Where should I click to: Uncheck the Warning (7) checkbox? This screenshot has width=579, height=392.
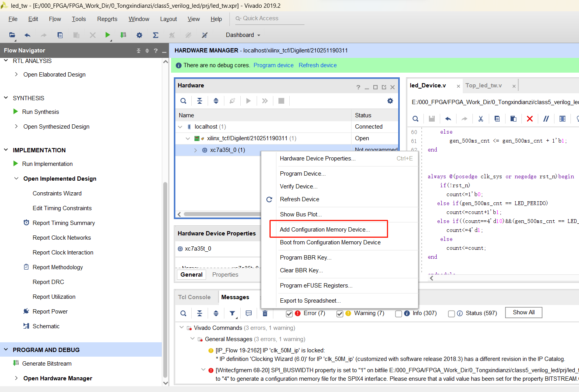coord(339,314)
